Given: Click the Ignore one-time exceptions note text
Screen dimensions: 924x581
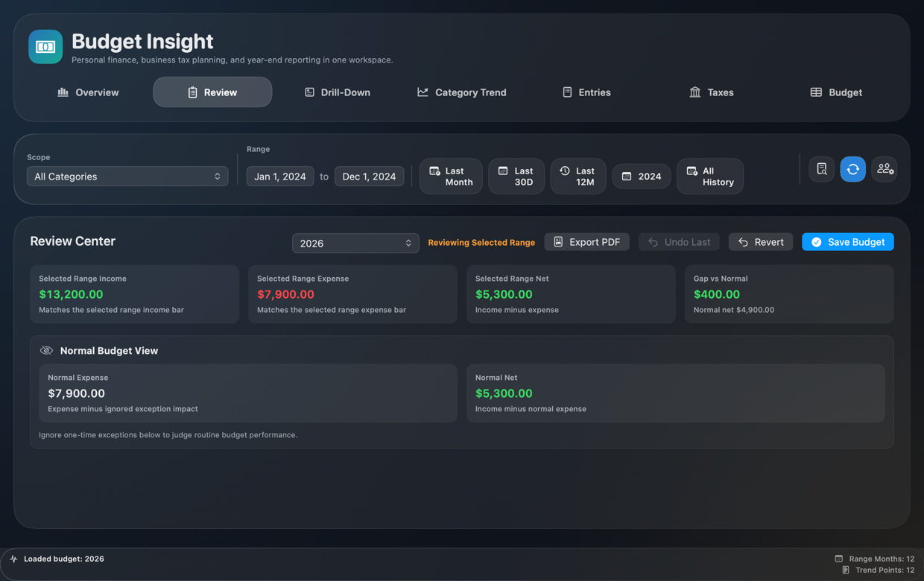Looking at the screenshot, I should point(168,435).
